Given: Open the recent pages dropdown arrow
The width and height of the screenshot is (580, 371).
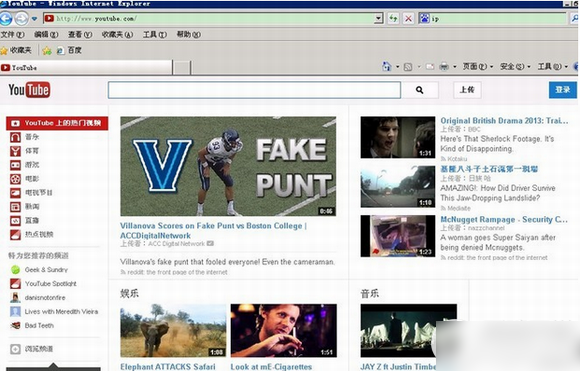Looking at the screenshot, I should [x=34, y=18].
